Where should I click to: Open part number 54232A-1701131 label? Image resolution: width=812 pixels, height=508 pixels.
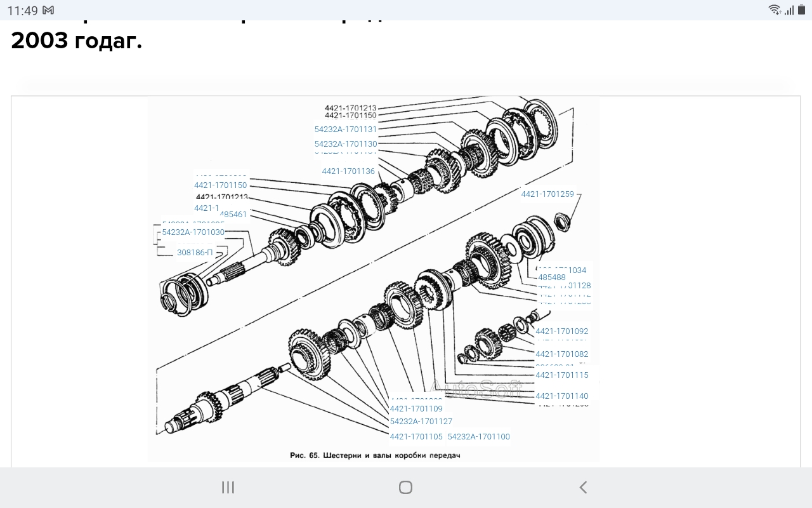click(346, 129)
